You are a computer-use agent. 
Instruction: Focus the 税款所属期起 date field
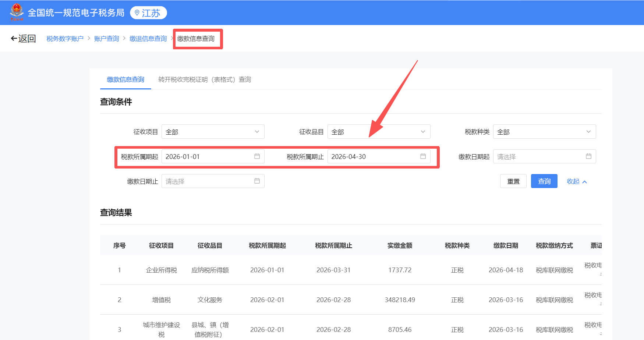pos(213,156)
